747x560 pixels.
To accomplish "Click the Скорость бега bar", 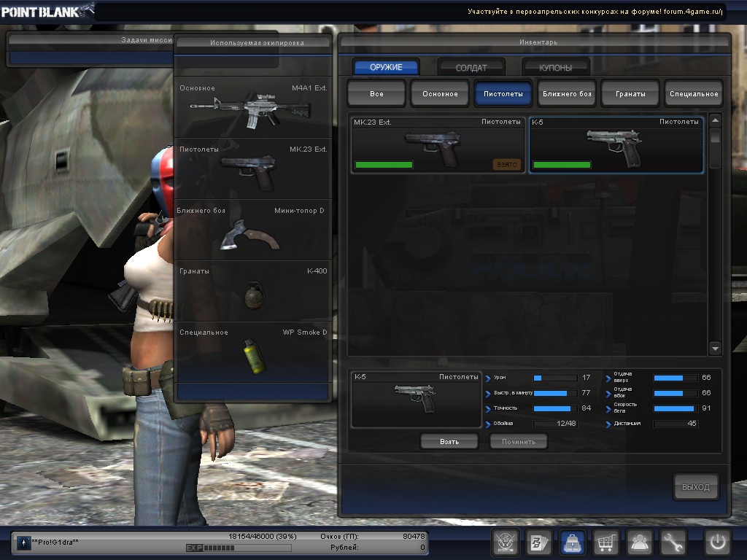I will [676, 408].
